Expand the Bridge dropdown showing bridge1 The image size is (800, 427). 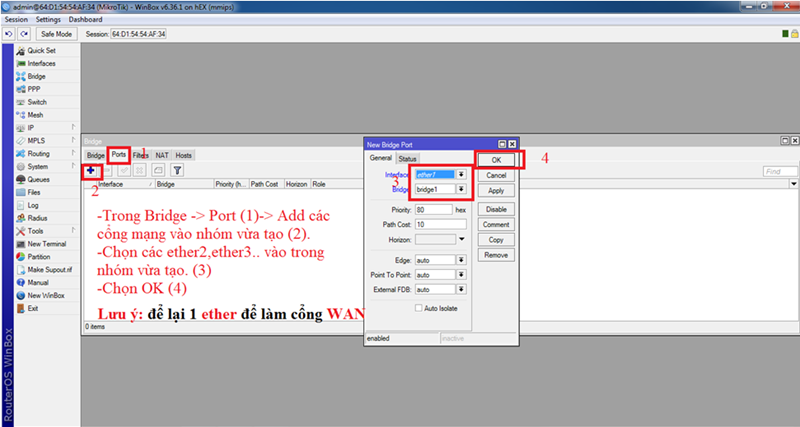[461, 189]
